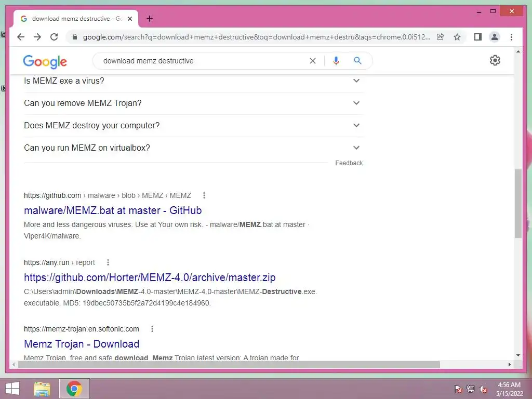Open Windows Start menu
Image resolution: width=532 pixels, height=399 pixels.
[x=12, y=389]
